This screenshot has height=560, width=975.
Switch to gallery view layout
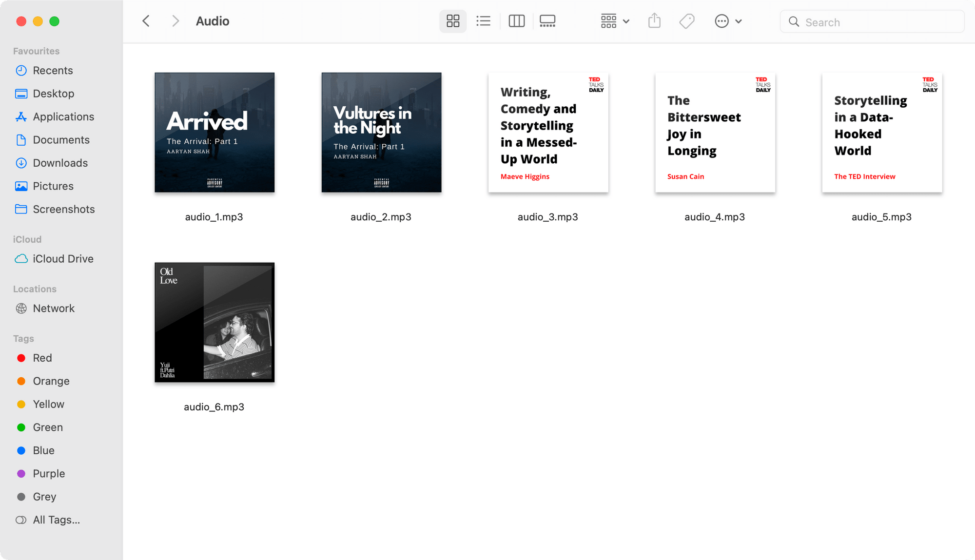pos(548,21)
